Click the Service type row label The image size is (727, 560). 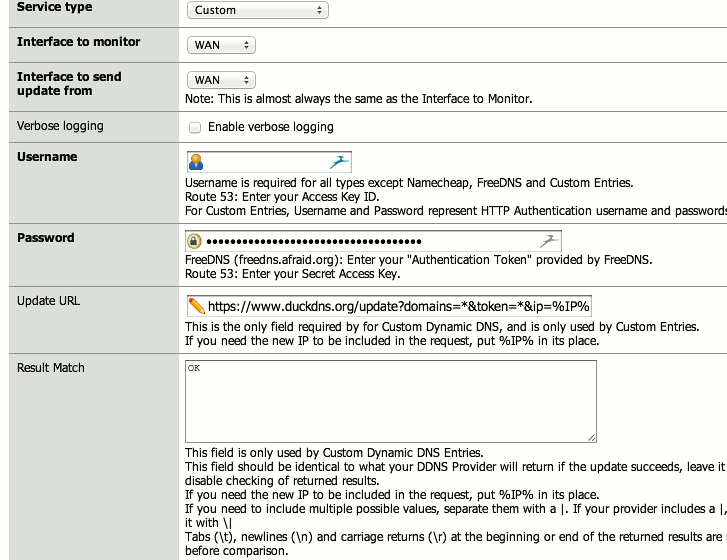54,7
